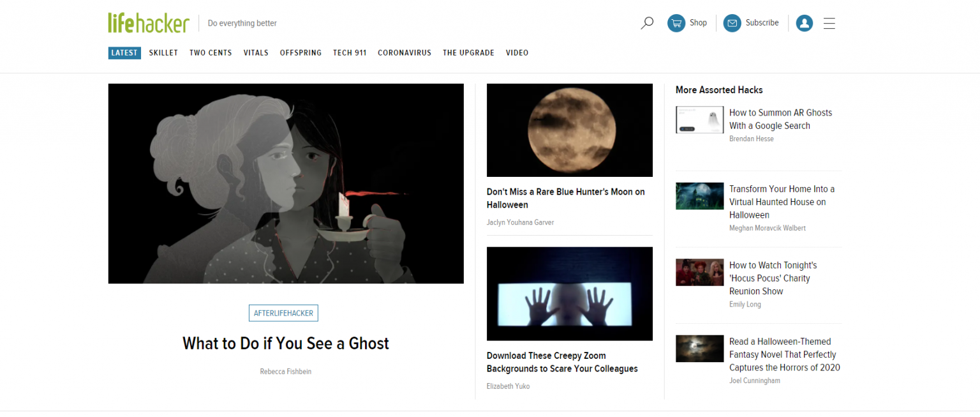Read 'What to Do if You See a Ghost'

pyautogui.click(x=285, y=343)
